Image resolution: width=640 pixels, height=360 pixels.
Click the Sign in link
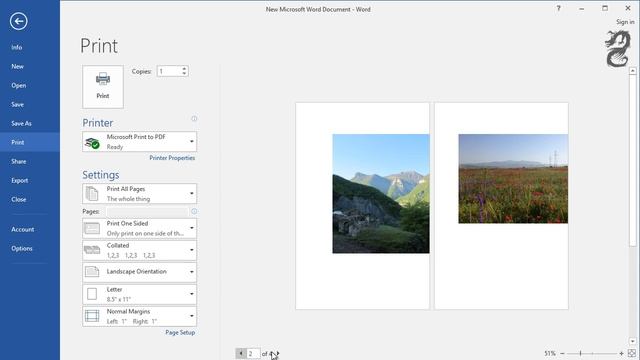pos(625,22)
